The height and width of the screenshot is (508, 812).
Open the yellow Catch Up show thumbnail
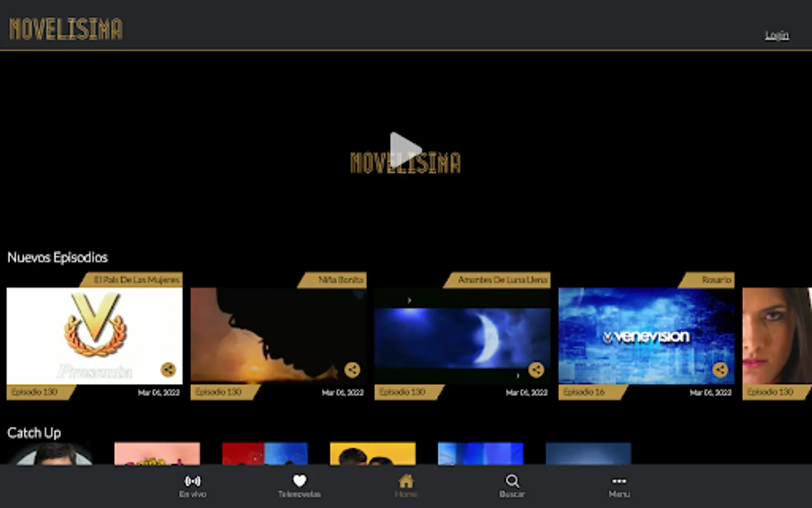pos(373,454)
